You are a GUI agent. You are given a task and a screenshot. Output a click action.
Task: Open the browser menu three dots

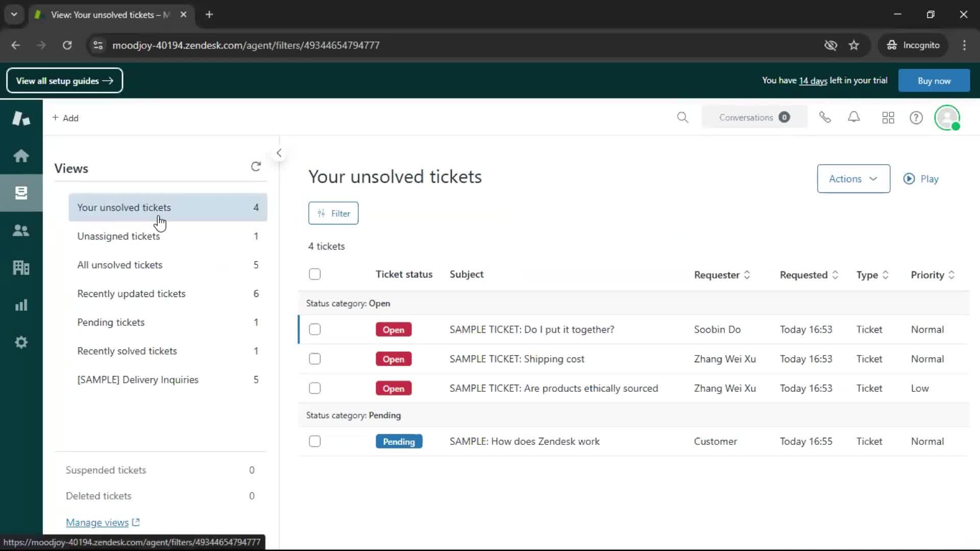pos(964,45)
